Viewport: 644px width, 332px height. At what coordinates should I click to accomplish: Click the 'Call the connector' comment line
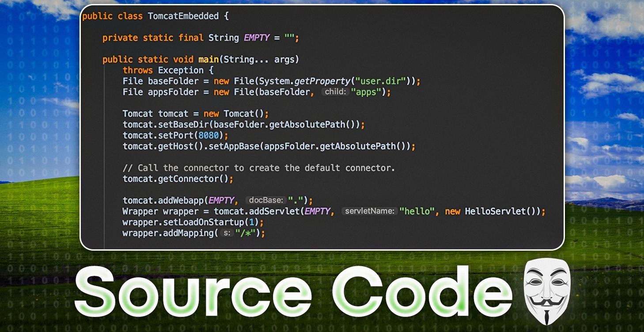tap(259, 168)
